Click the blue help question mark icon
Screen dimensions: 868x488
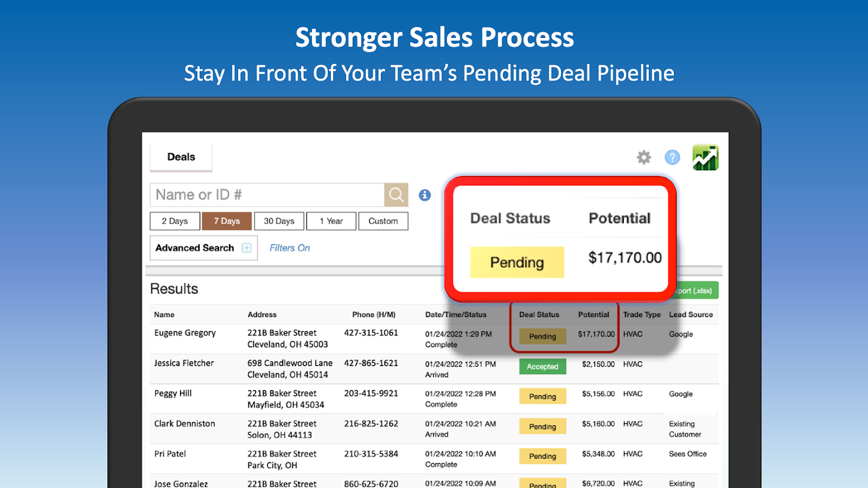click(x=672, y=157)
